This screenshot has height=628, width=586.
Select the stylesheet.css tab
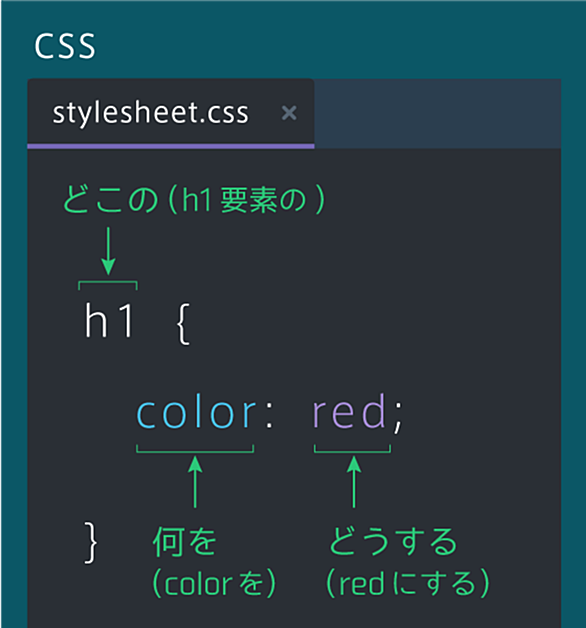click(170, 113)
